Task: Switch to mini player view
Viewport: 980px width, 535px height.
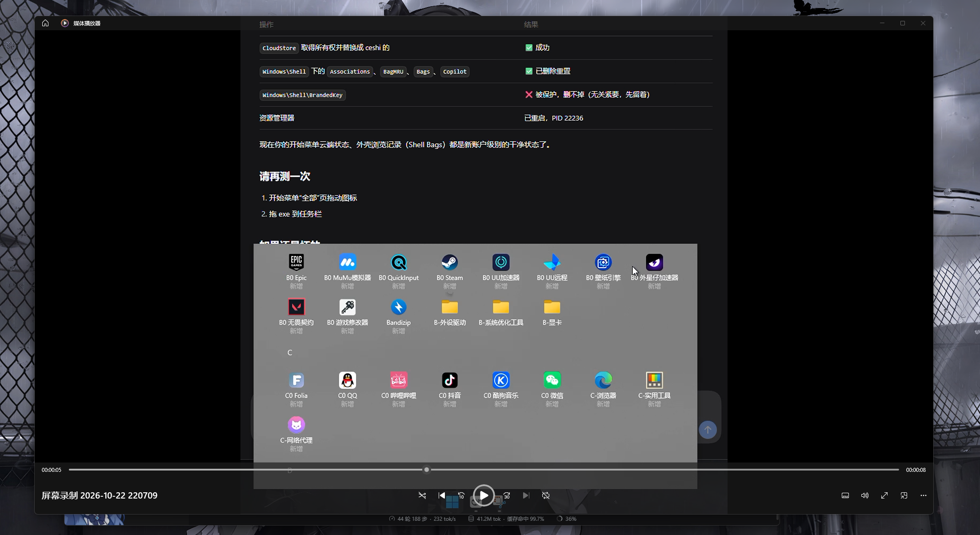Action: pyautogui.click(x=904, y=495)
